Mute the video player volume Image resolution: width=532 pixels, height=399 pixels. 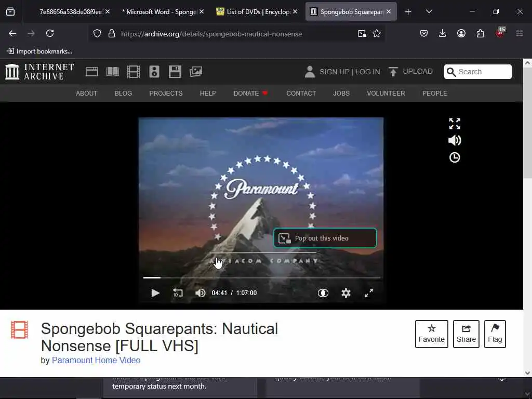(x=200, y=293)
